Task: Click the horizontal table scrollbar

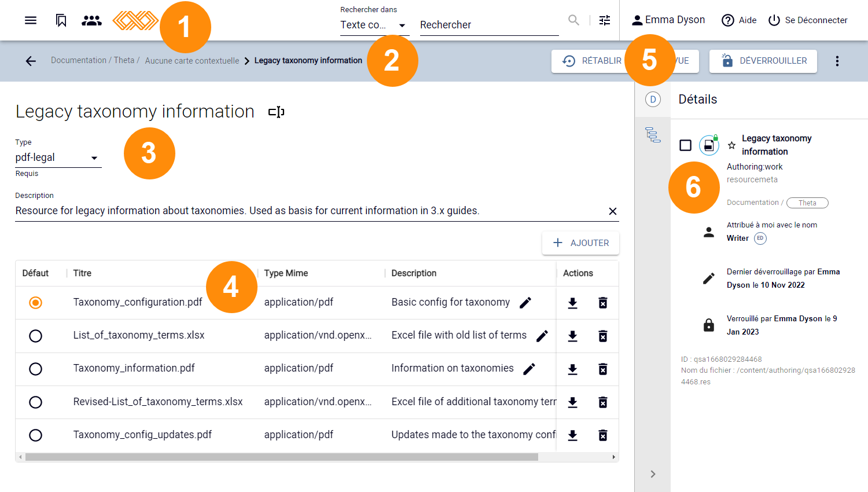Action: tap(282, 457)
